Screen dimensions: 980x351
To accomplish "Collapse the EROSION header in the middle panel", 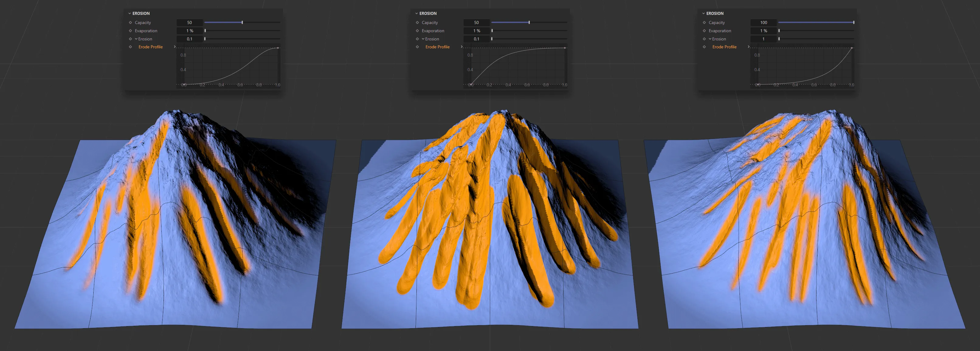I will pos(416,13).
